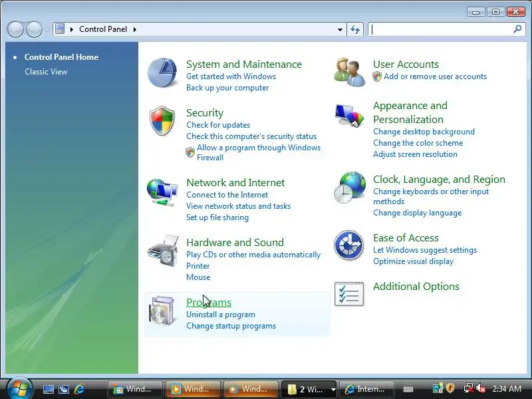Click the Appearance and Personalization monitor icon
The height and width of the screenshot is (399, 532).
click(x=349, y=115)
